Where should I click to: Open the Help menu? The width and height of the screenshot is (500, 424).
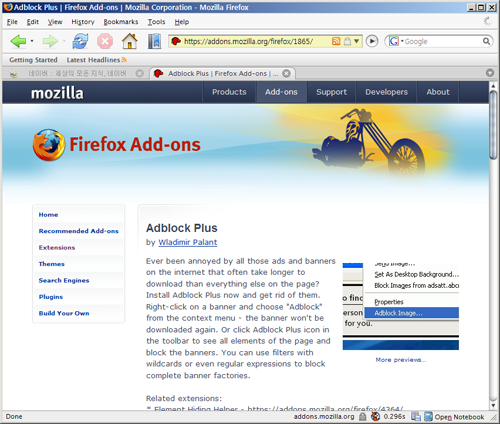pyautogui.click(x=182, y=22)
